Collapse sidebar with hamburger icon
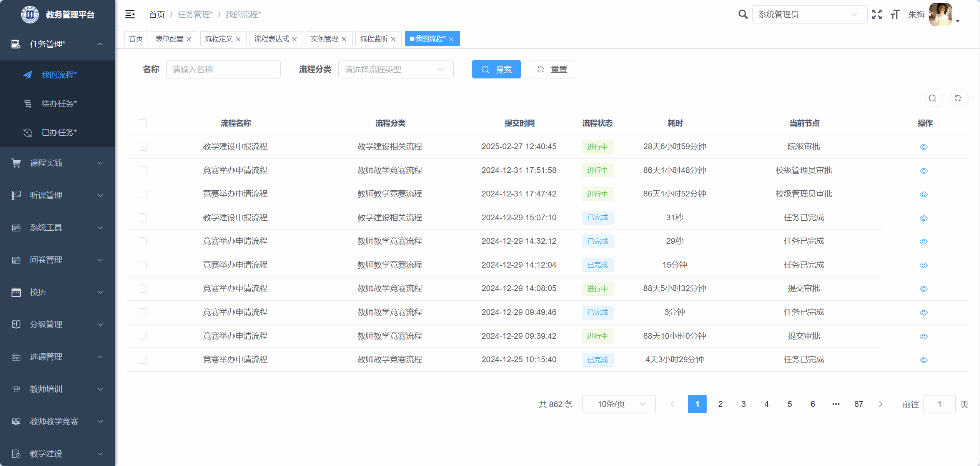This screenshot has width=980, height=466. coord(130,14)
